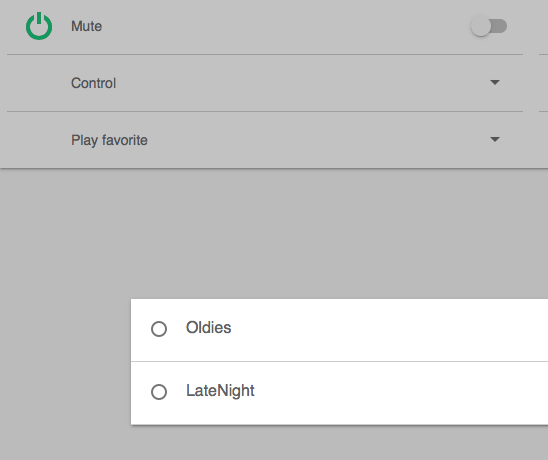Click the Control label text
548x460 pixels.
[93, 83]
